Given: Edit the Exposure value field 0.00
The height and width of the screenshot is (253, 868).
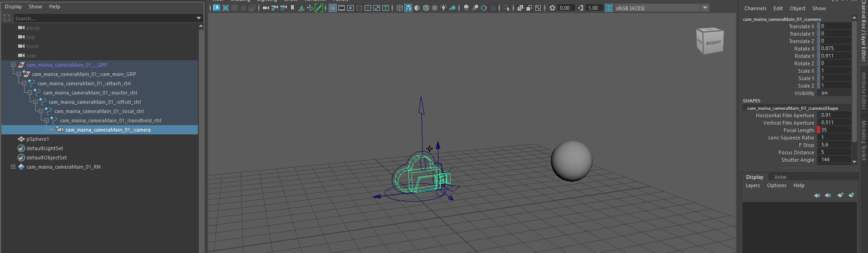Looking at the screenshot, I should (x=565, y=8).
